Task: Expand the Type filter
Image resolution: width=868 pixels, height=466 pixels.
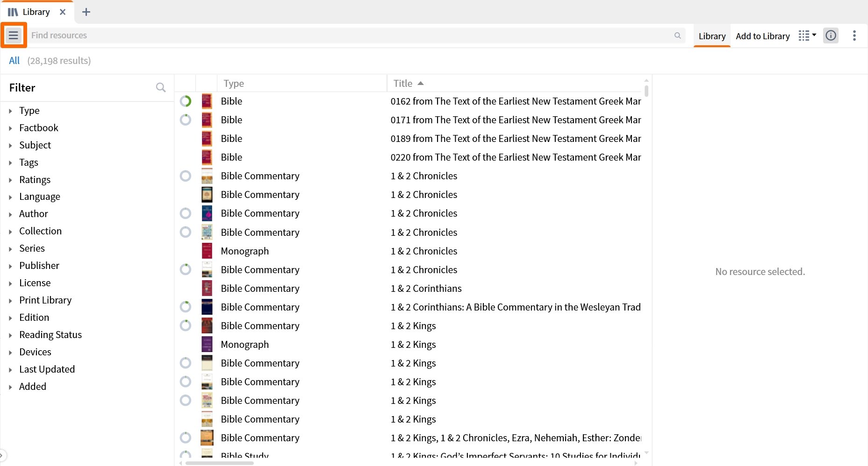Action: (10, 111)
